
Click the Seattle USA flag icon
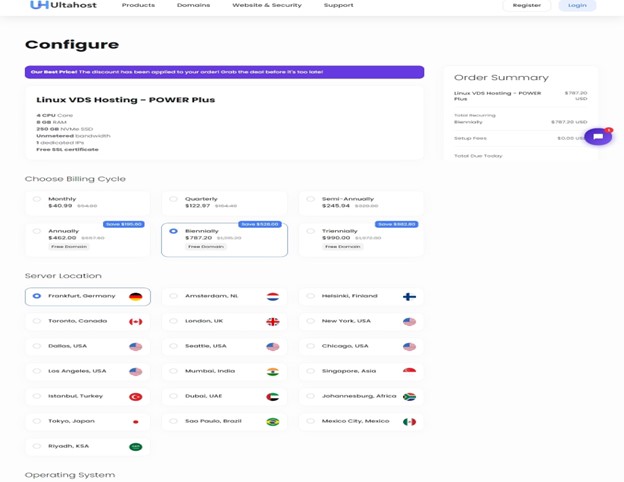pos(273,347)
